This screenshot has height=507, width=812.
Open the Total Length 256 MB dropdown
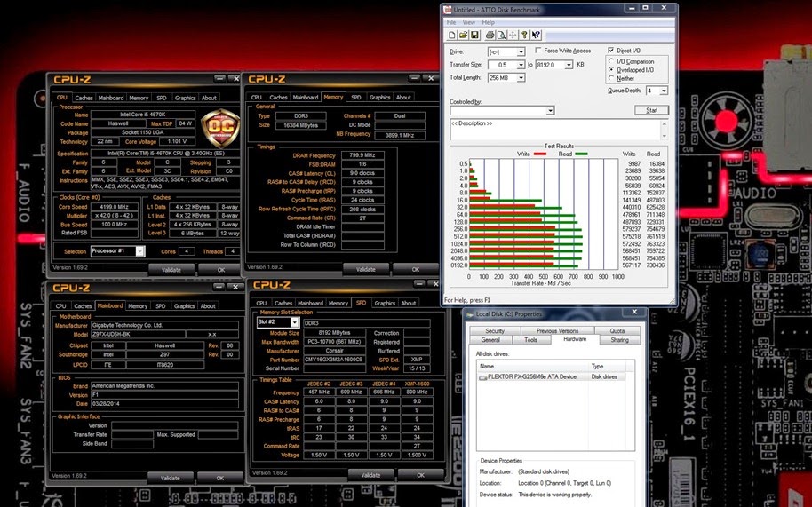(521, 77)
